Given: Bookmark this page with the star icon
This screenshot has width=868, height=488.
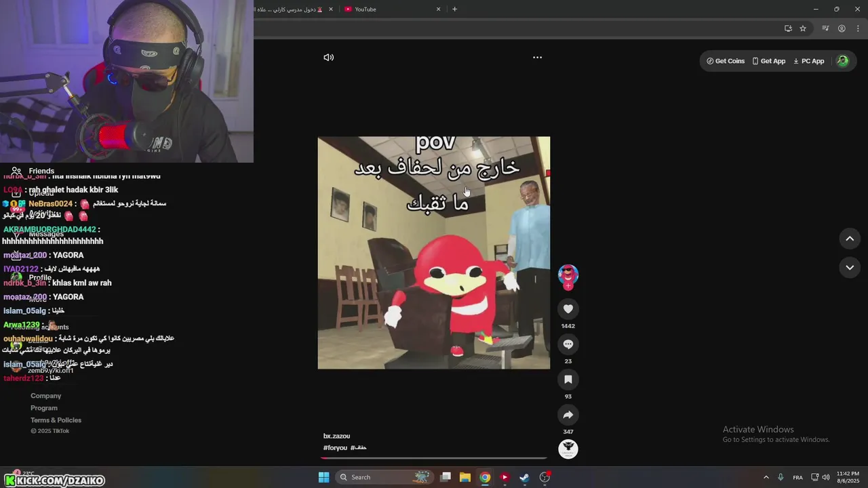Looking at the screenshot, I should pyautogui.click(x=803, y=28).
